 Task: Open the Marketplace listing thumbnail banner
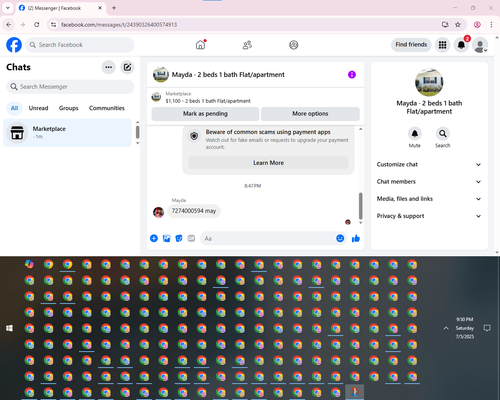156,97
